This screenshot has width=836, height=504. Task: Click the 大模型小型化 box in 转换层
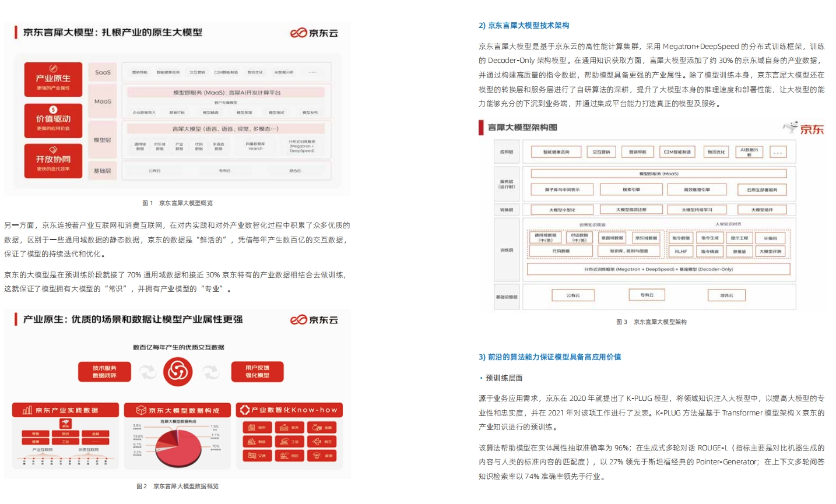pyautogui.click(x=562, y=210)
